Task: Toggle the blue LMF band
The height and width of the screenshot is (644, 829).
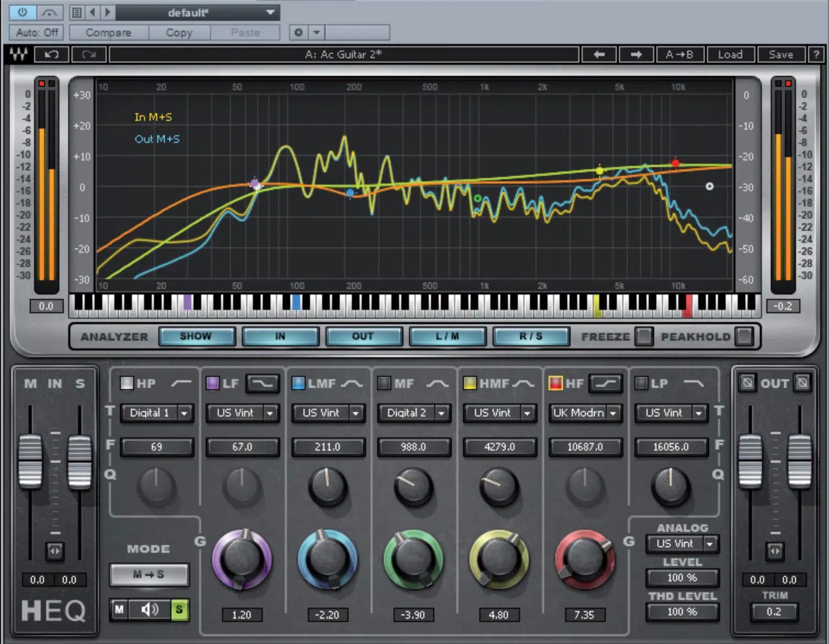Action: click(x=298, y=383)
